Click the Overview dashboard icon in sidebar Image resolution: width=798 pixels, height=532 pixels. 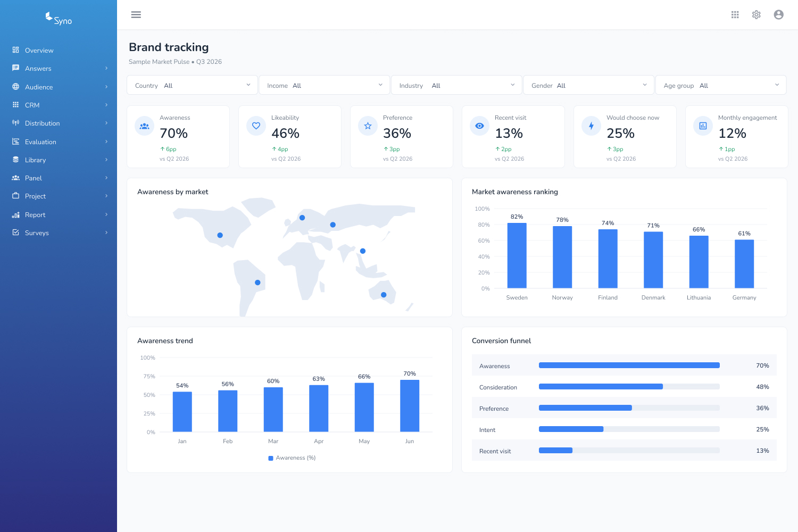click(15, 50)
